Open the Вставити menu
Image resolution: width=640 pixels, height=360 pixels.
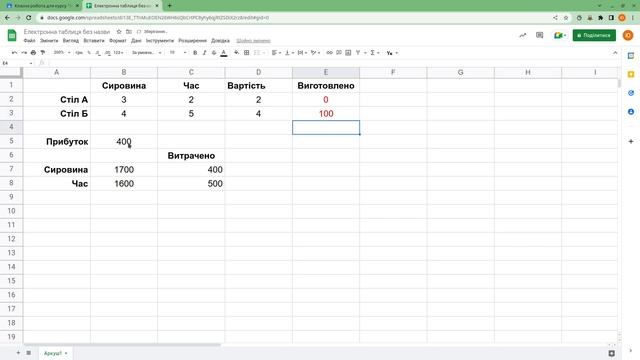(94, 41)
